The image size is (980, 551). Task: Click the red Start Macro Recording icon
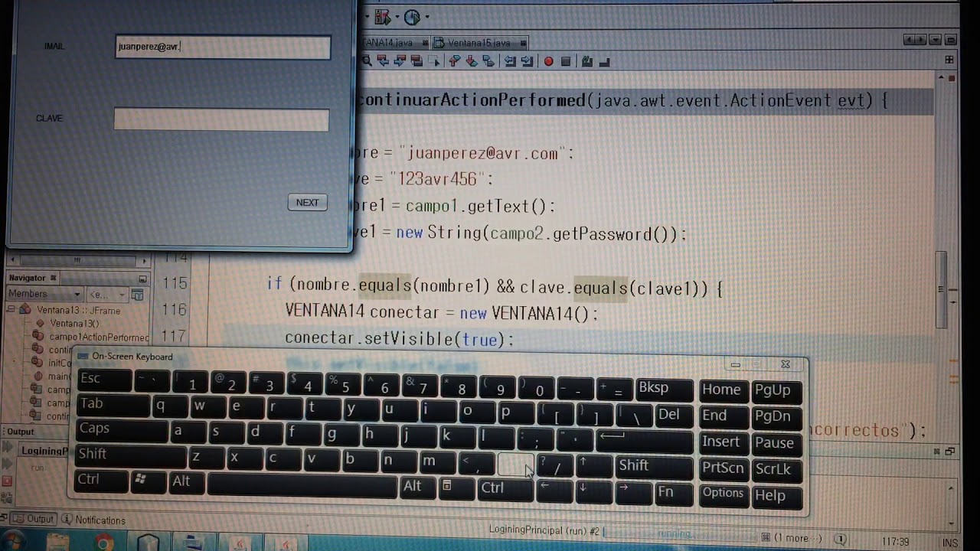coord(548,61)
